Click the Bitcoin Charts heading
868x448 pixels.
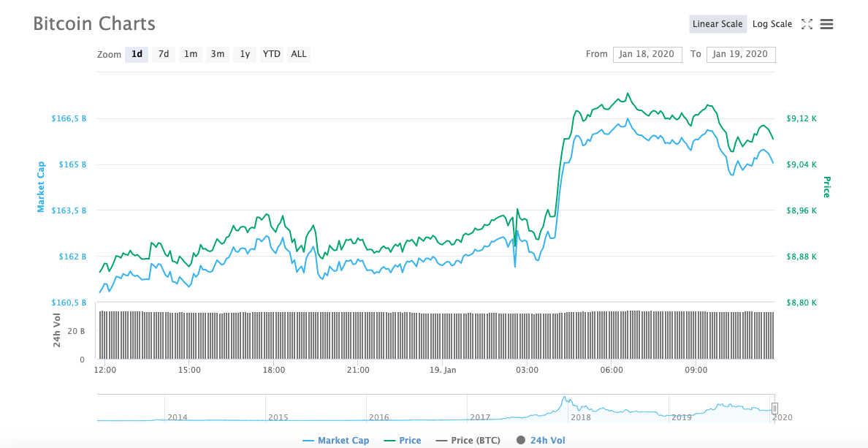coord(94,24)
